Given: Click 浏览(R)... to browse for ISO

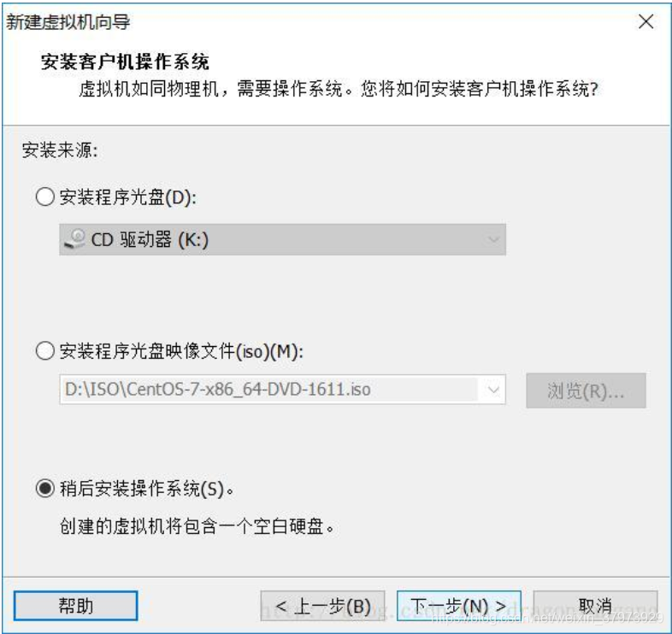Looking at the screenshot, I should (586, 390).
